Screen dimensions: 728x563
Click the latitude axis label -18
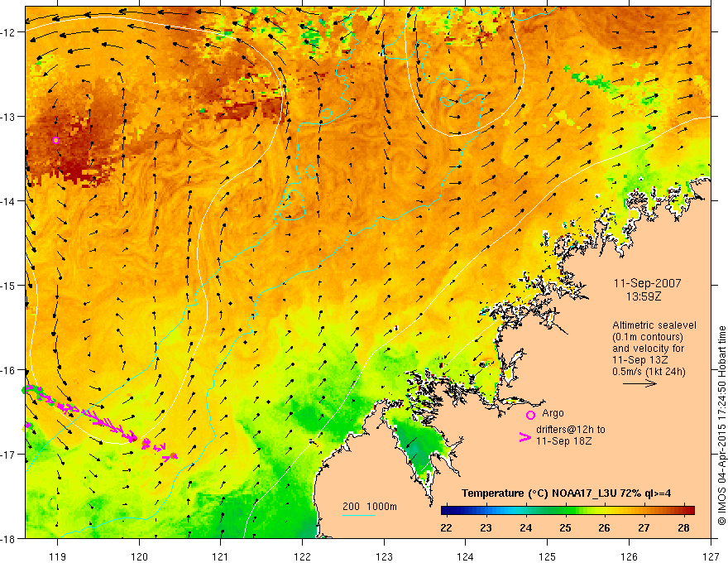[x=9, y=538]
